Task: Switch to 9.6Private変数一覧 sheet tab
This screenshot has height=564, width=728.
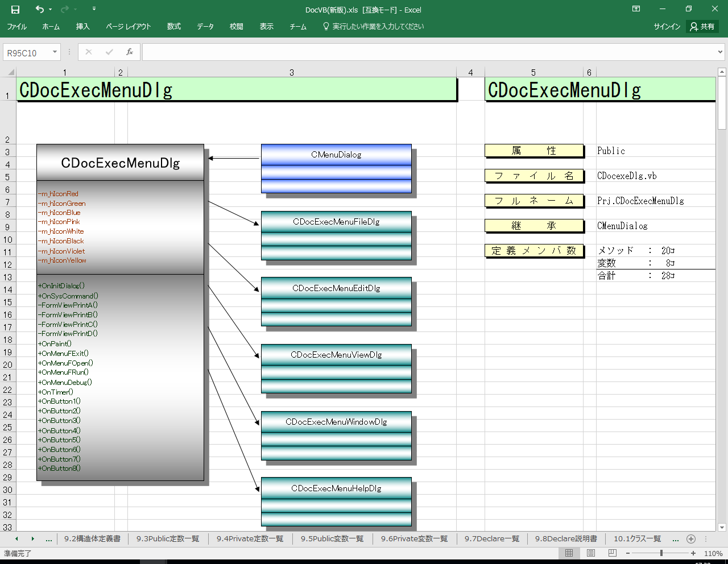Action: (x=414, y=539)
